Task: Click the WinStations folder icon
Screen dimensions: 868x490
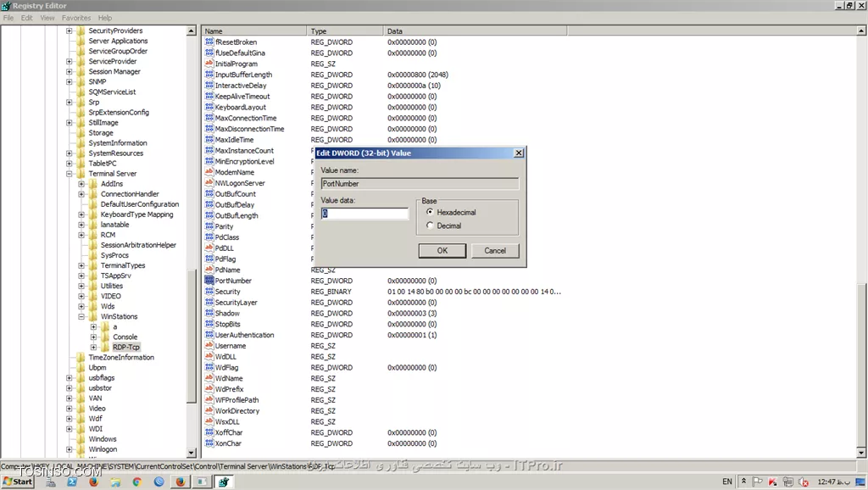Action: 93,316
